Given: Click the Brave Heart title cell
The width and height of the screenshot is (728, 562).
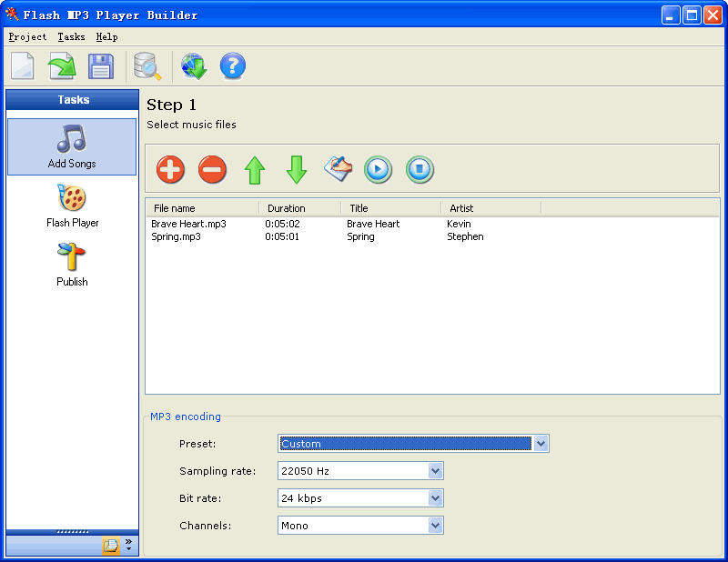Looking at the screenshot, I should click(373, 224).
